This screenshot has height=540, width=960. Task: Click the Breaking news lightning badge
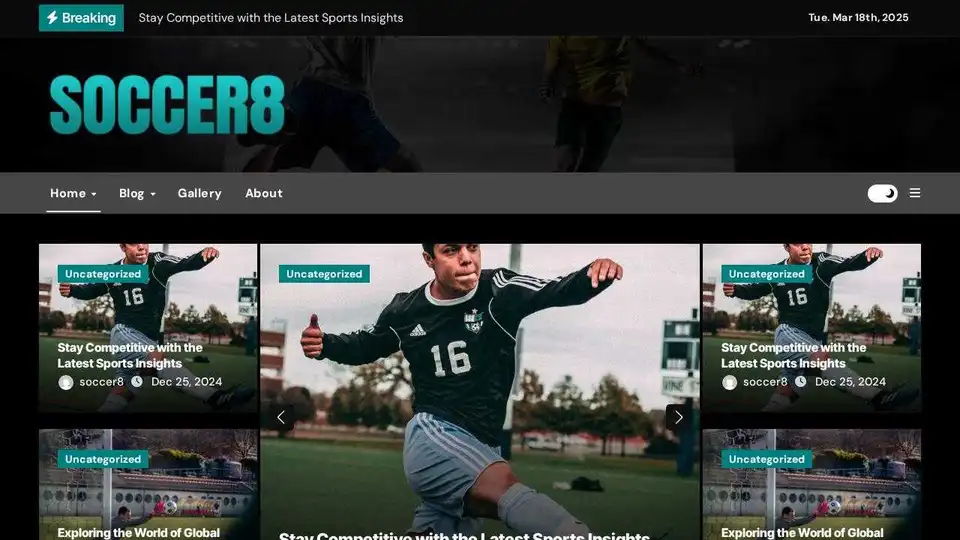click(81, 18)
